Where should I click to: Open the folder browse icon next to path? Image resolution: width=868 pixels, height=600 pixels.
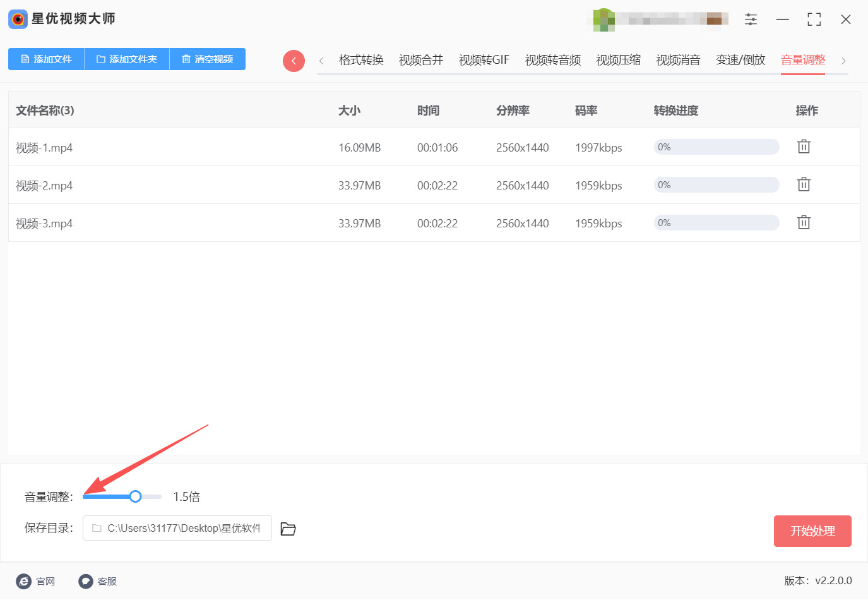click(288, 529)
